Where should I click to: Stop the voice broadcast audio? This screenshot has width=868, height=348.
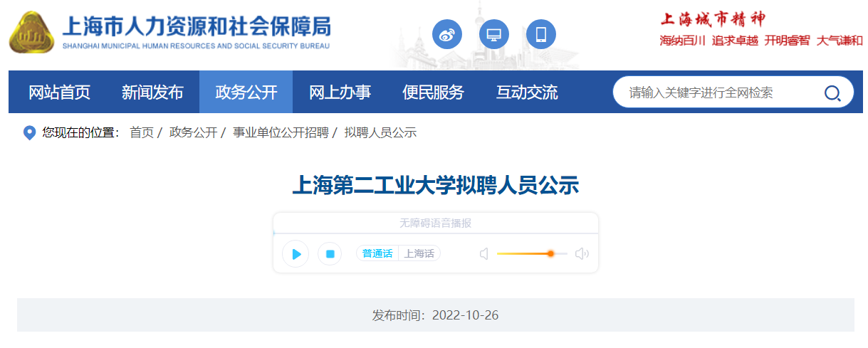330,254
